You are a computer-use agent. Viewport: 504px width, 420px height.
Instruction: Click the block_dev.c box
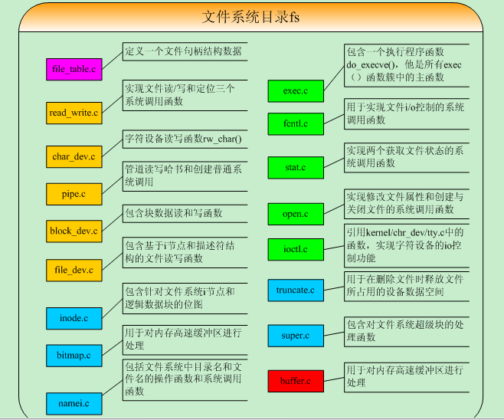(x=74, y=231)
